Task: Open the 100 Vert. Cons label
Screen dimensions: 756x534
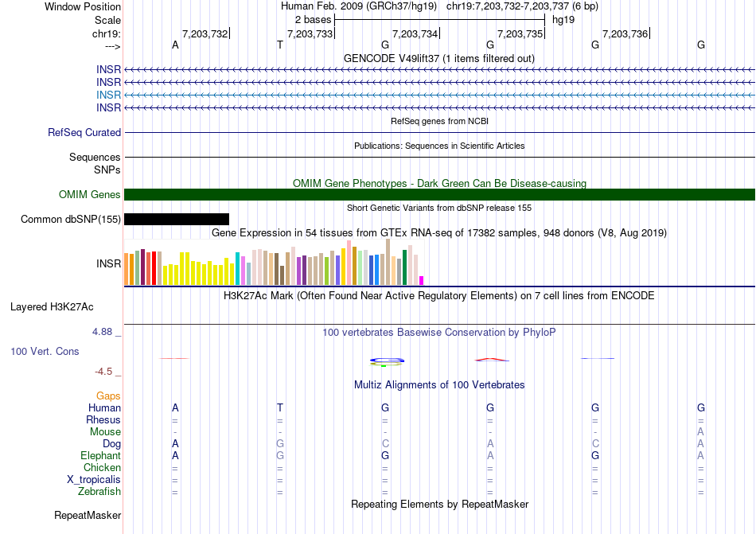Action: (45, 351)
